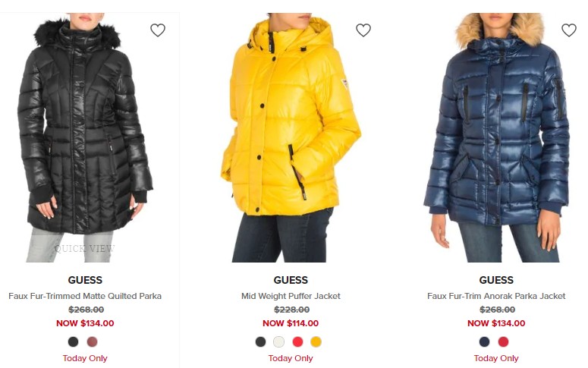This screenshot has width=588, height=368.
Task: Open the Faux Fur-Trim Anorak Parka Jacket link
Action: [496, 296]
